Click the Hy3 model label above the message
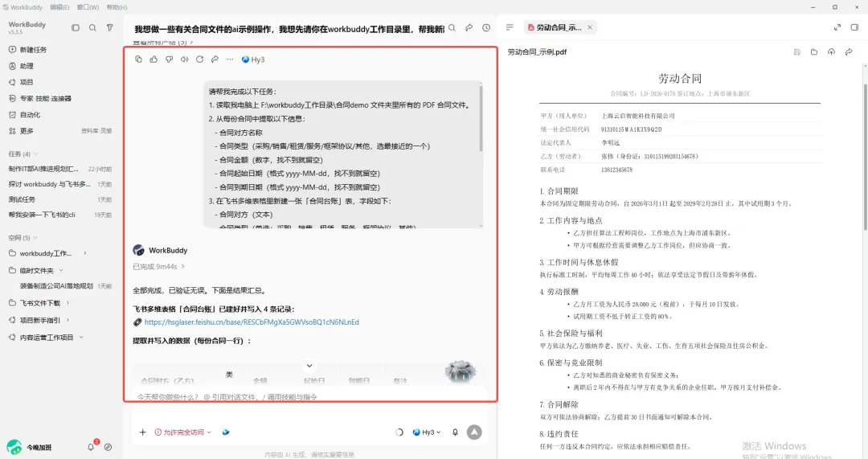This screenshot has height=459, width=868. click(x=253, y=59)
